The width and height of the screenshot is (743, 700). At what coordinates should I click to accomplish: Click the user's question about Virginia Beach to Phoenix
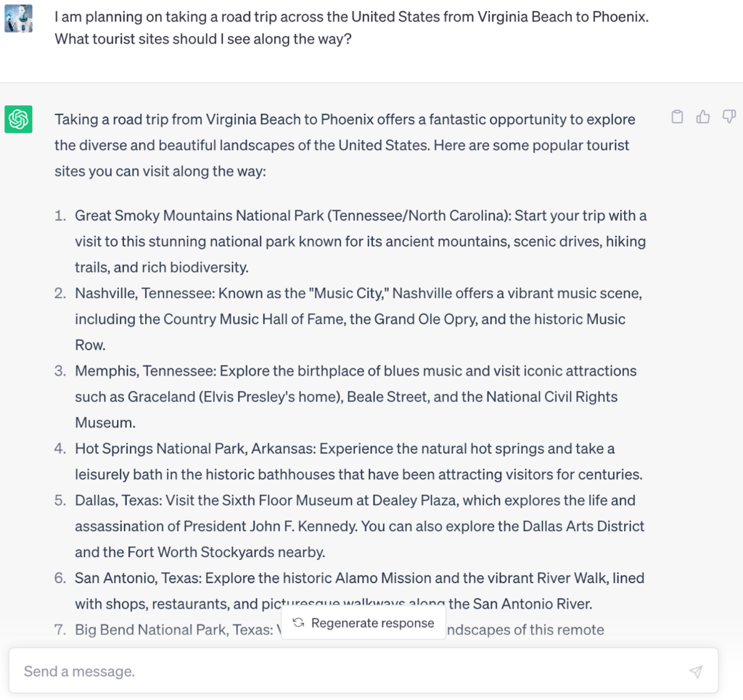click(351, 28)
